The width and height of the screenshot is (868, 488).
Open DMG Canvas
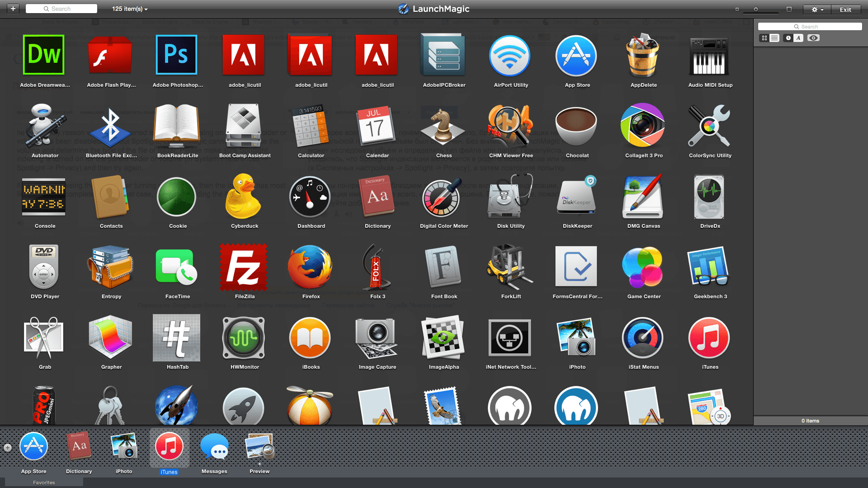tap(642, 196)
